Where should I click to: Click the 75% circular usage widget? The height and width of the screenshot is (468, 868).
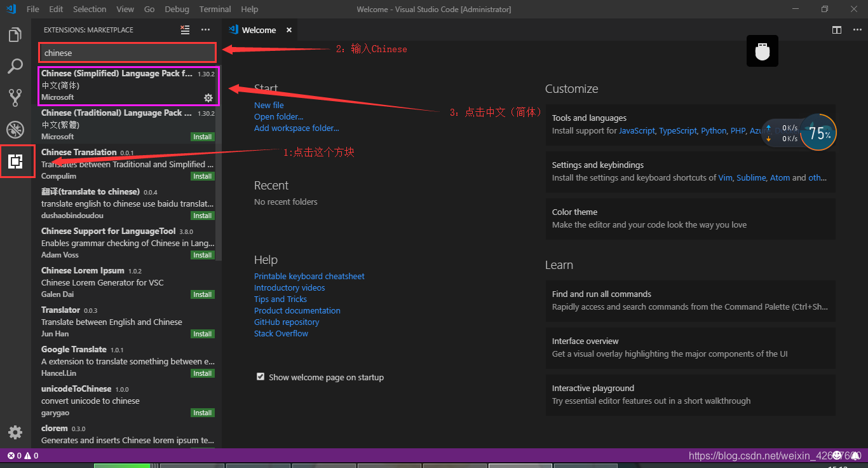819,133
